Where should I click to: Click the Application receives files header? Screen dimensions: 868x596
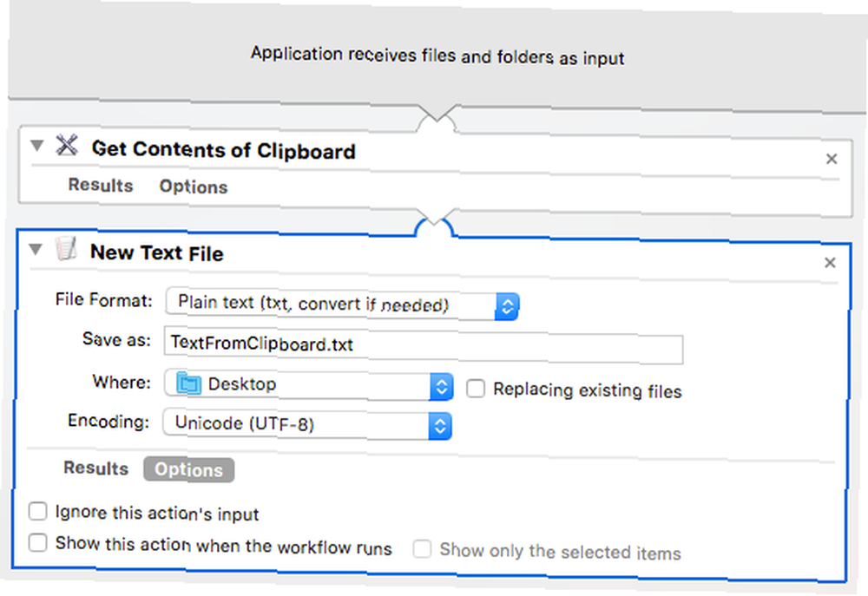pos(437,56)
